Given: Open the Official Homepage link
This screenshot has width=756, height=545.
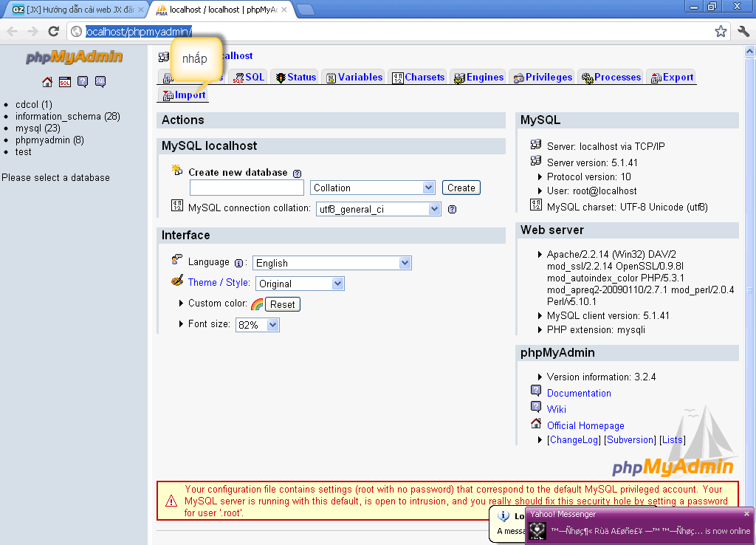Looking at the screenshot, I should 585,425.
